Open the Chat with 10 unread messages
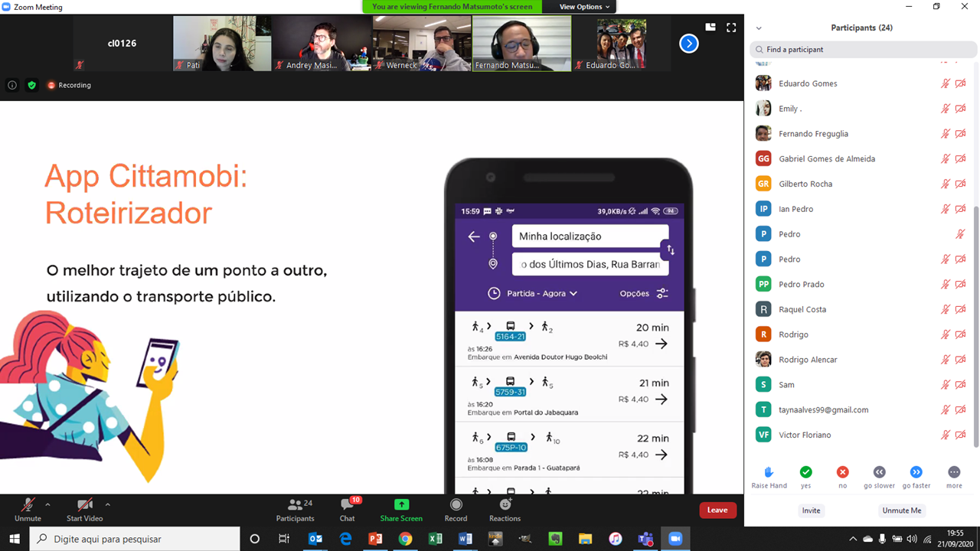 click(x=348, y=509)
